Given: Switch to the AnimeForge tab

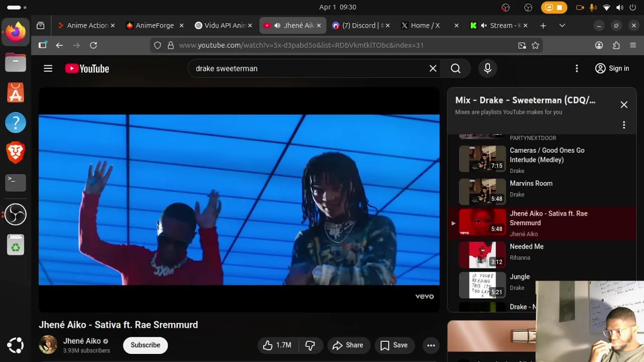Looking at the screenshot, I should (154, 26).
